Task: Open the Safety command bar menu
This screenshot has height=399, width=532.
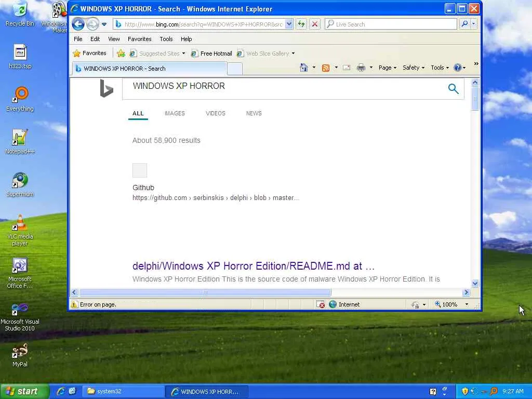Action: (413, 68)
